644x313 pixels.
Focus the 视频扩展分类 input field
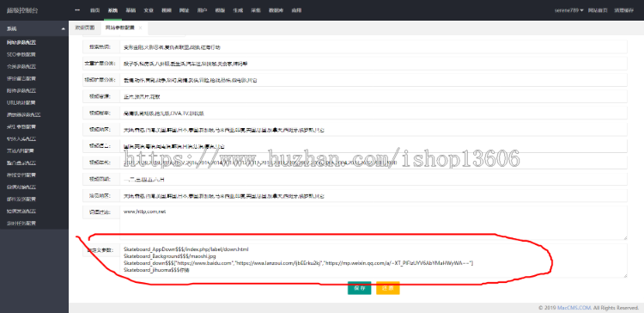coord(374,80)
